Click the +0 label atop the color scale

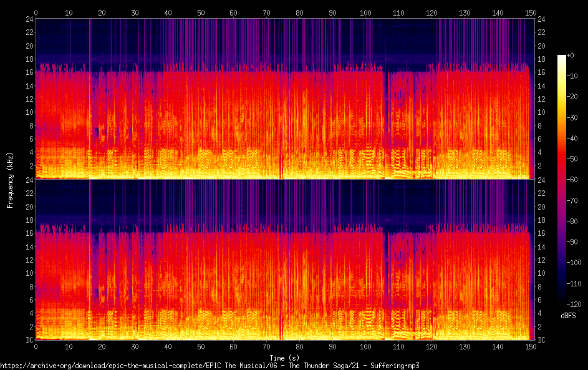pos(570,56)
